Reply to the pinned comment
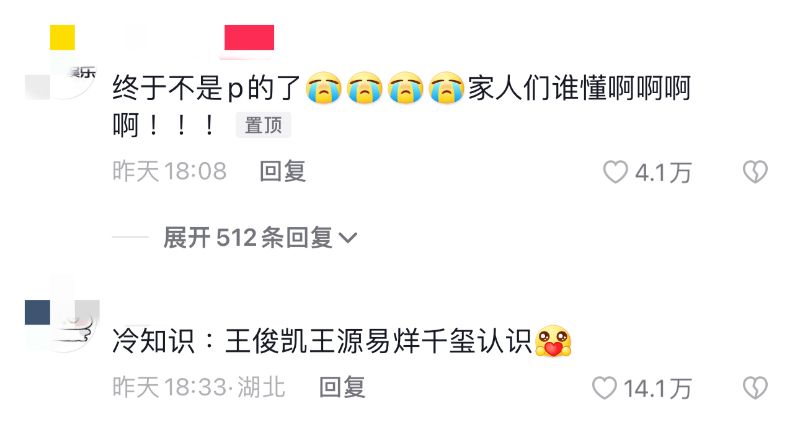Viewport: 800px width, 437px height. (283, 171)
